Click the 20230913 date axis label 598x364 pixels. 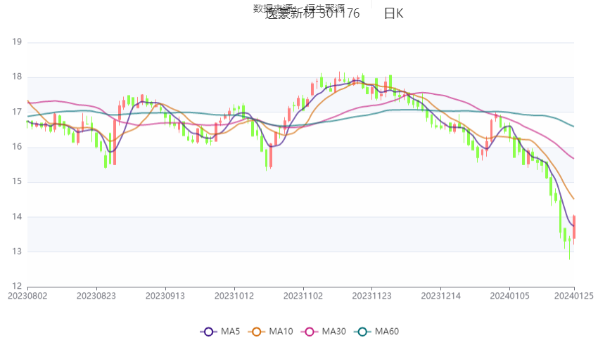(x=165, y=296)
